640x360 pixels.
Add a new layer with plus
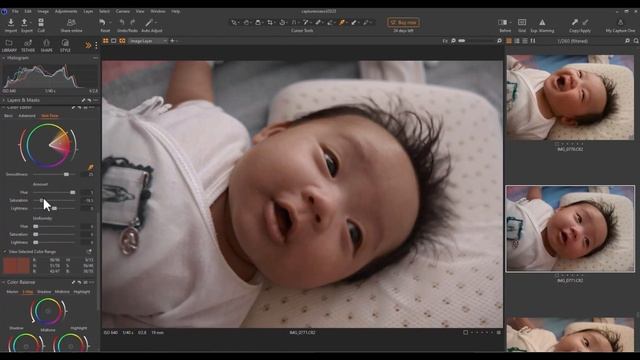[x=172, y=41]
